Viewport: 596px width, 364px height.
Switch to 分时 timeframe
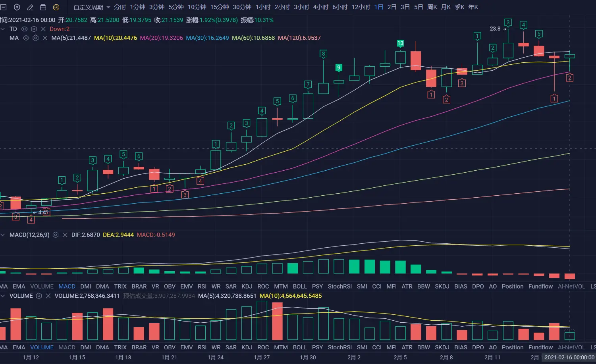(120, 7)
